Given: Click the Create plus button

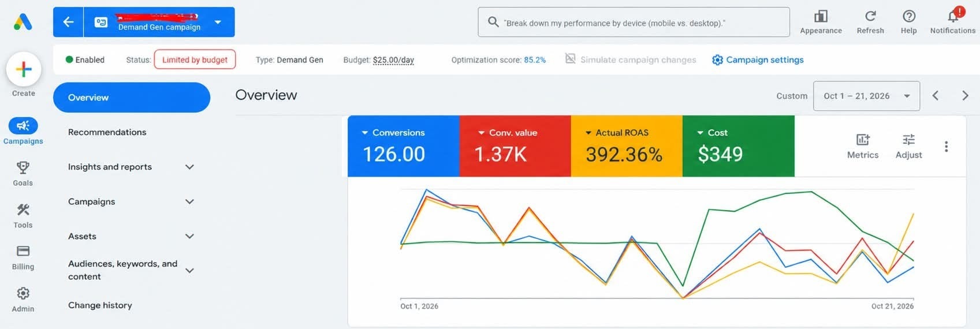Looking at the screenshot, I should (x=24, y=69).
